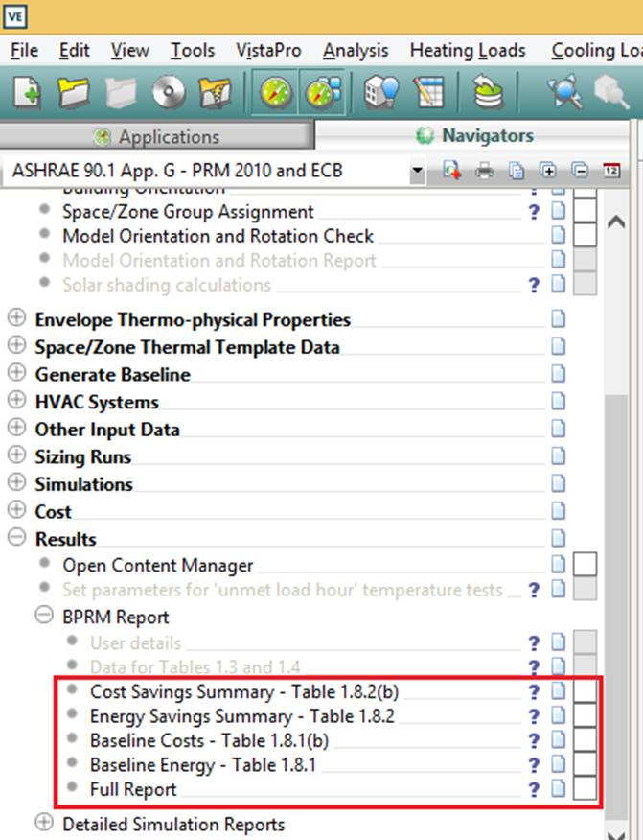Click help icon for Cost Savings Summary
The width and height of the screenshot is (643, 840).
point(534,692)
